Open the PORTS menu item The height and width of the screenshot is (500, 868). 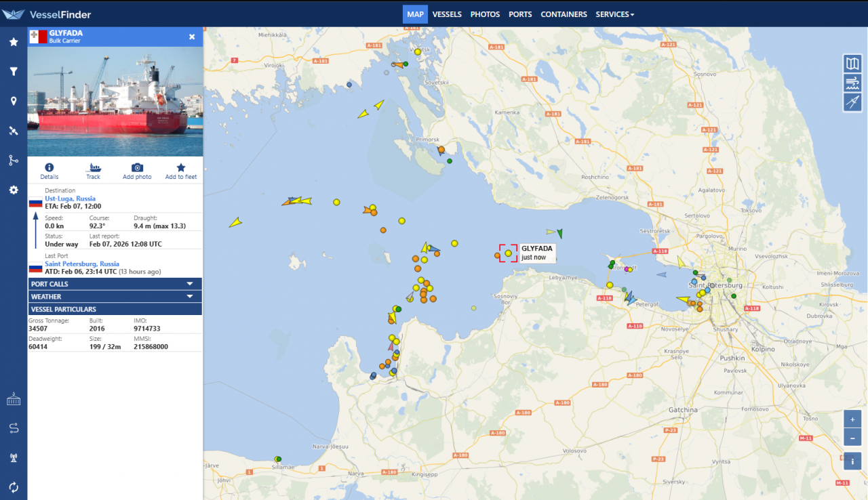pyautogui.click(x=520, y=14)
